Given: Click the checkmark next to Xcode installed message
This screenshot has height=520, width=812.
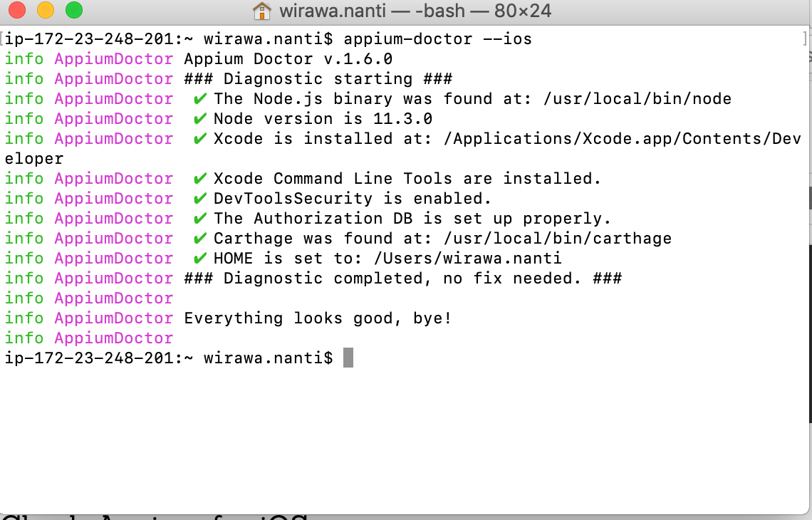Looking at the screenshot, I should (201, 138).
